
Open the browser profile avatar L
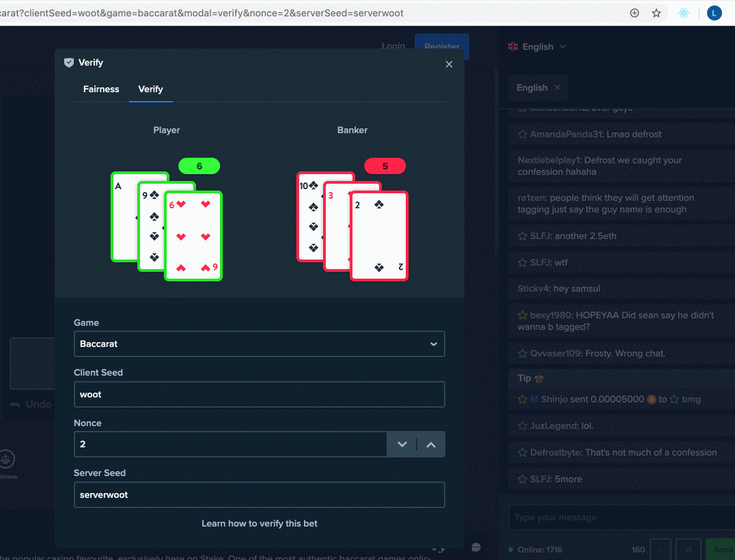coord(714,13)
